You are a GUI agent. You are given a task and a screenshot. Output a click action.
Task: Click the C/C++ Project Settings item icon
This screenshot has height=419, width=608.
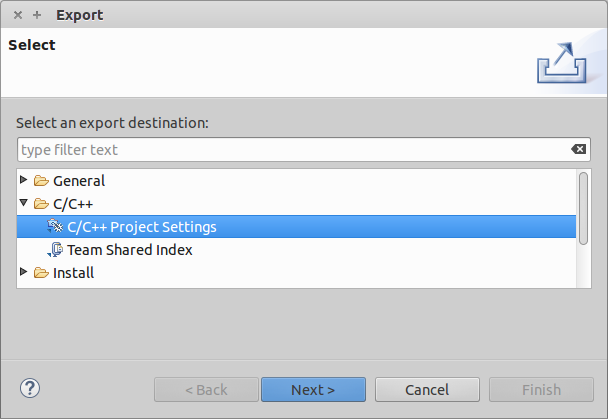tap(55, 227)
